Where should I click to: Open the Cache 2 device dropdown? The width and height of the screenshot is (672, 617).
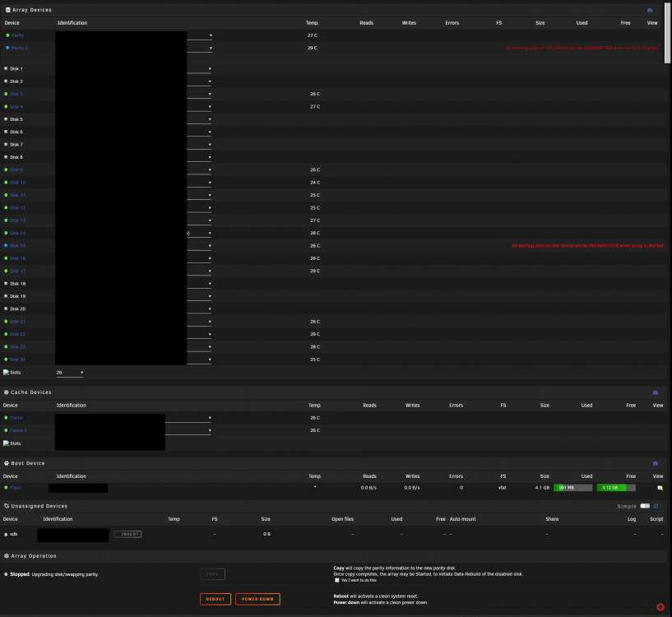click(x=188, y=430)
